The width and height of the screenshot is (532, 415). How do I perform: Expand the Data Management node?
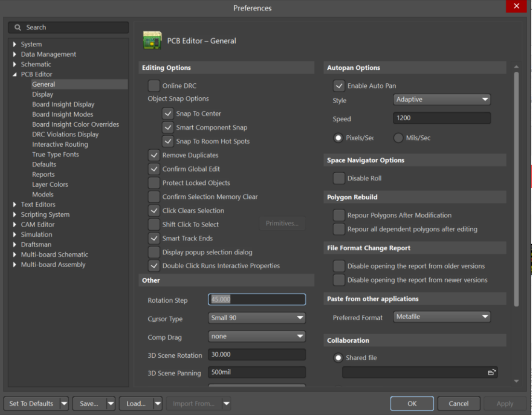point(14,54)
